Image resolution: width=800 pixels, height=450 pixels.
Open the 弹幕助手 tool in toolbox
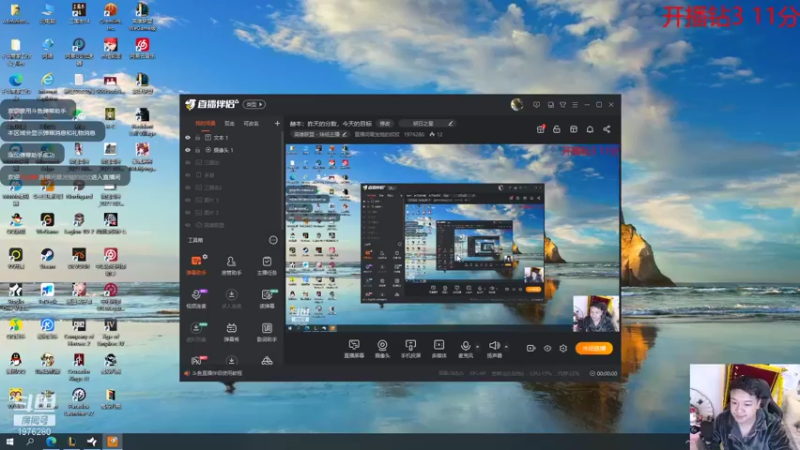196,265
